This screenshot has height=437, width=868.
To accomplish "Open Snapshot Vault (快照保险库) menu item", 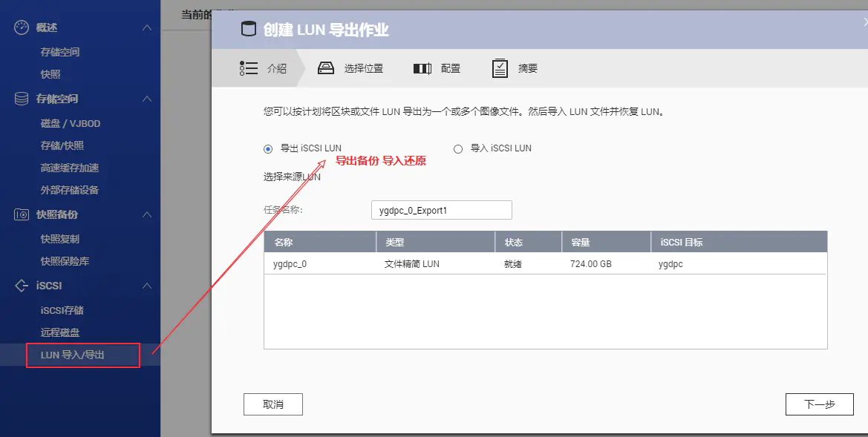I will coord(65,261).
